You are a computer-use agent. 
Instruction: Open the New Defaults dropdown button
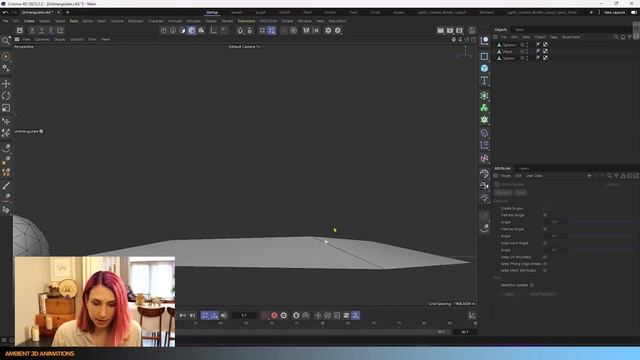(542, 294)
